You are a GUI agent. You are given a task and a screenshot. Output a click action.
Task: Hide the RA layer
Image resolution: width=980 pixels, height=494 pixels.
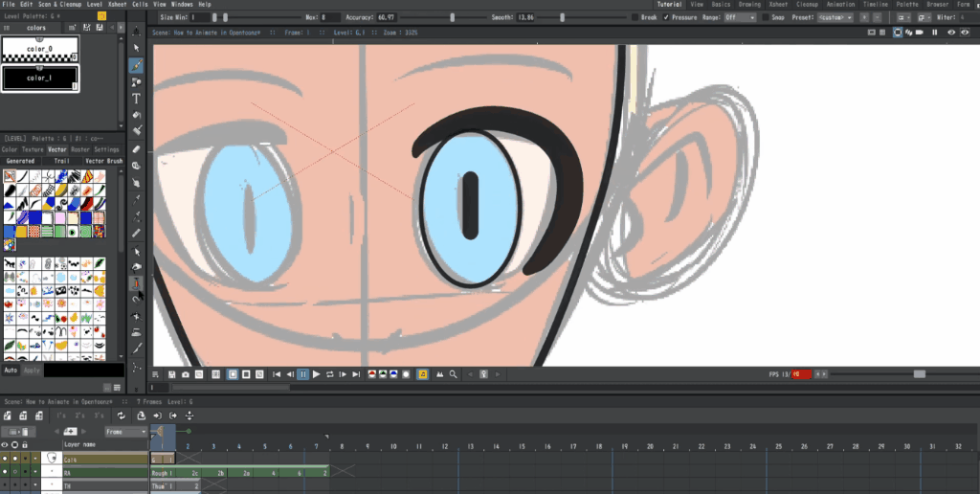click(x=6, y=473)
